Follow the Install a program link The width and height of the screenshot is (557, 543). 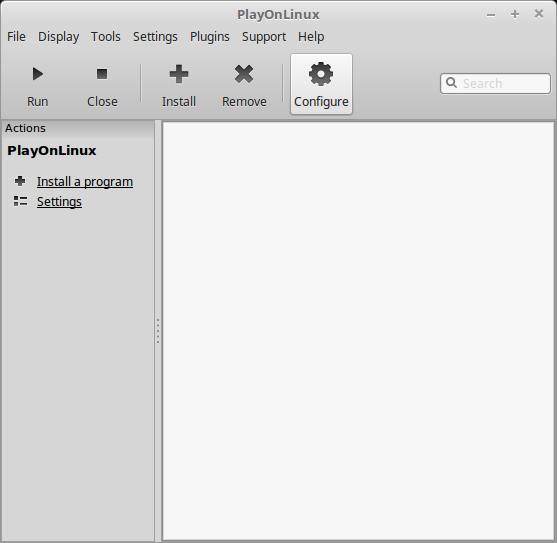[85, 181]
